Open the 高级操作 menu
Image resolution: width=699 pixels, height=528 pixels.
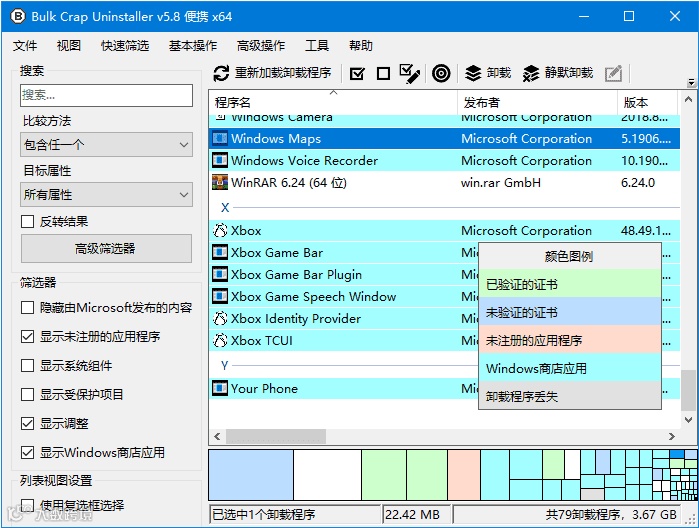260,45
